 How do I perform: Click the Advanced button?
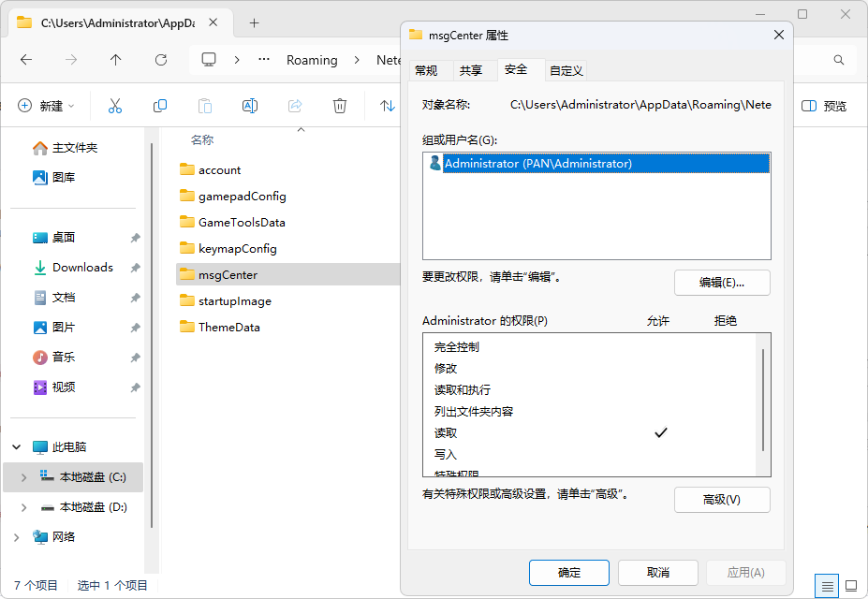[x=721, y=500]
